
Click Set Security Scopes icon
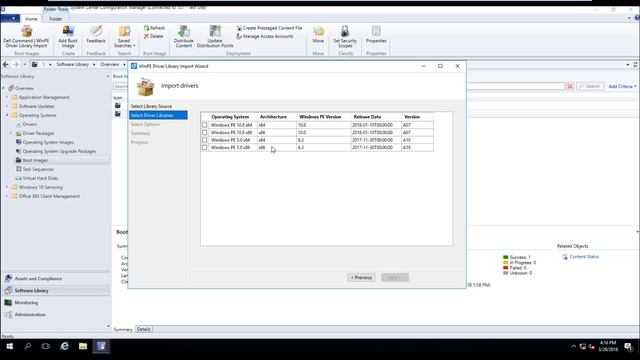pos(345,37)
